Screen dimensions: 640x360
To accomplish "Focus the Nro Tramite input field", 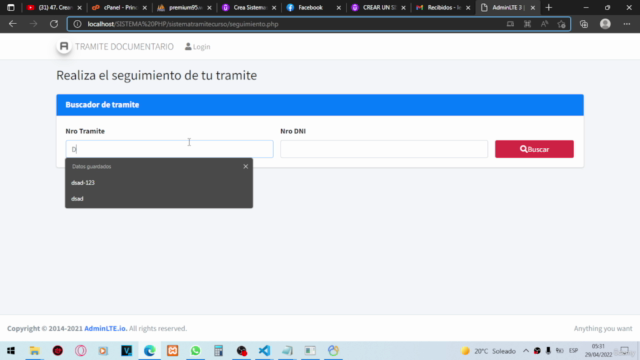I will (169, 149).
